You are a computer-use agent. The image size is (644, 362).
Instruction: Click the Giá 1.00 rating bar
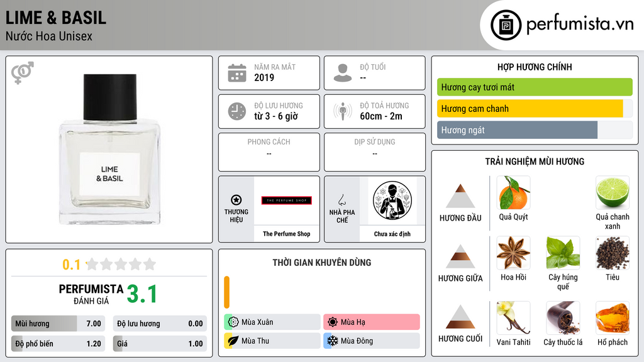[160, 344]
